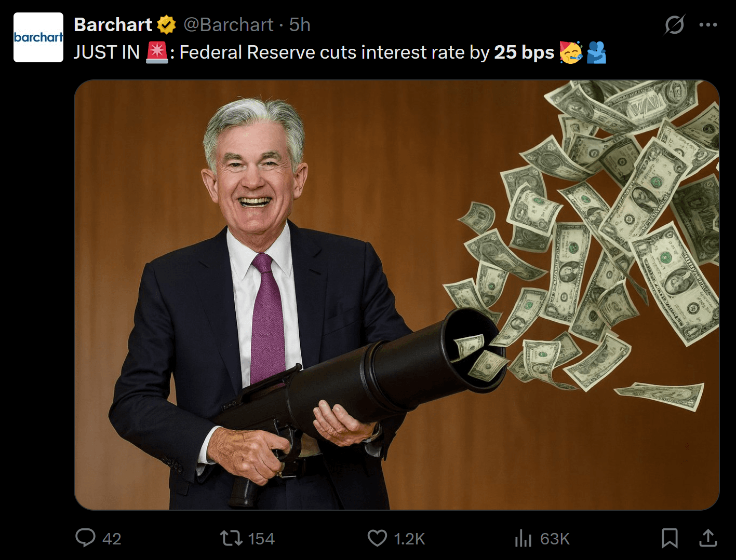The image size is (736, 560).
Task: Expand the three-dot more options menu
Action: coord(708,24)
